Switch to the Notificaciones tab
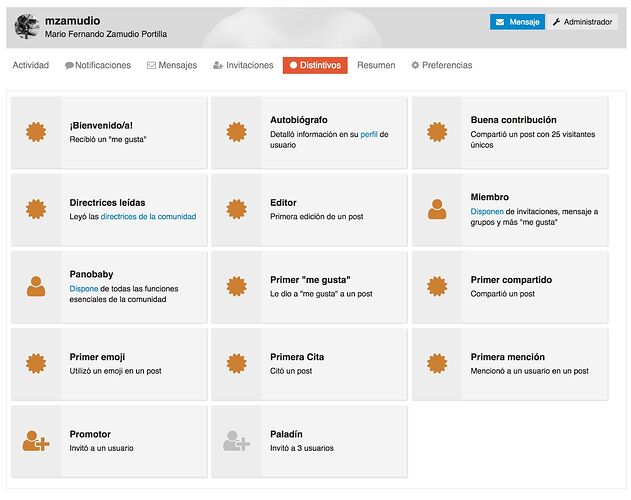The height and width of the screenshot is (500, 631). click(98, 65)
